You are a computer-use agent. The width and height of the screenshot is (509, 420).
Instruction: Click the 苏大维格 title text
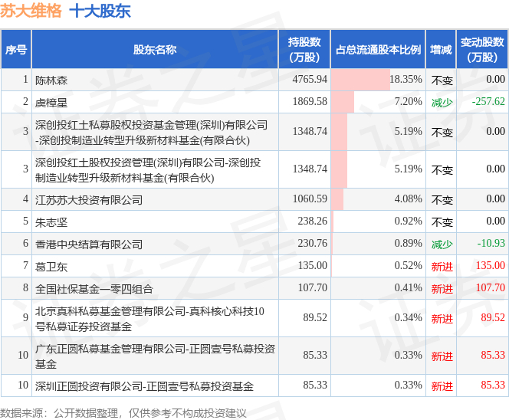[x=31, y=11]
